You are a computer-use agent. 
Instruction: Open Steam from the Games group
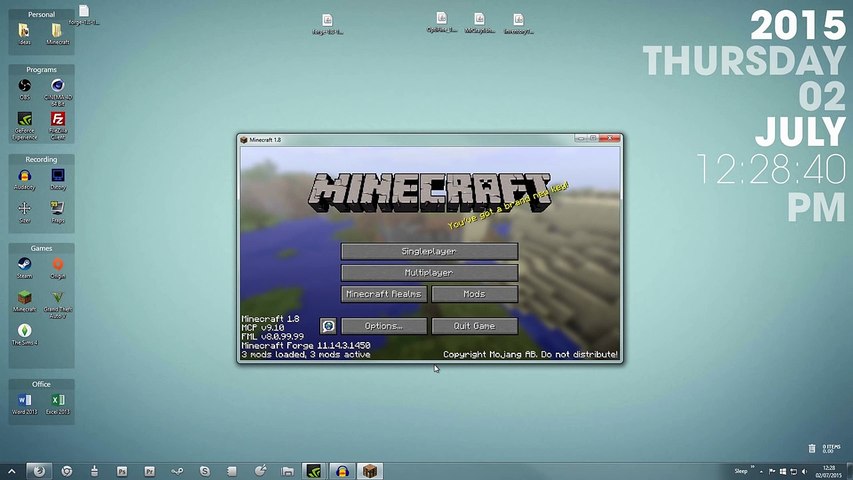(x=24, y=268)
